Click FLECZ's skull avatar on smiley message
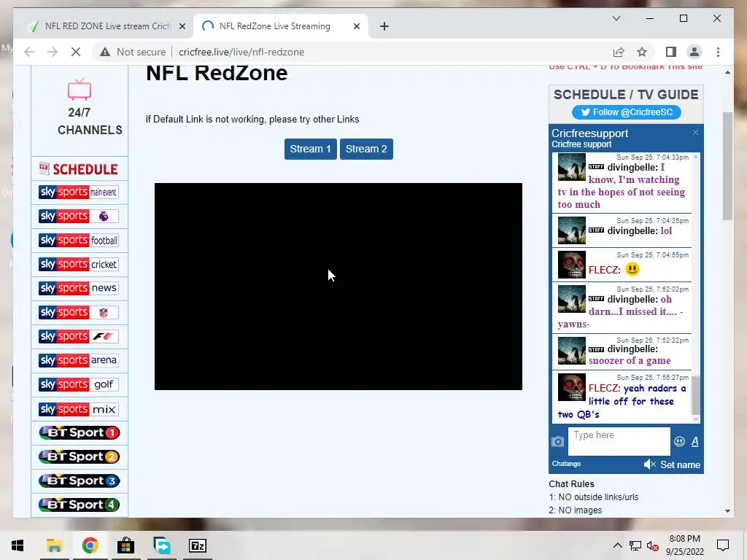Screen dimensions: 747x560 (x=572, y=265)
